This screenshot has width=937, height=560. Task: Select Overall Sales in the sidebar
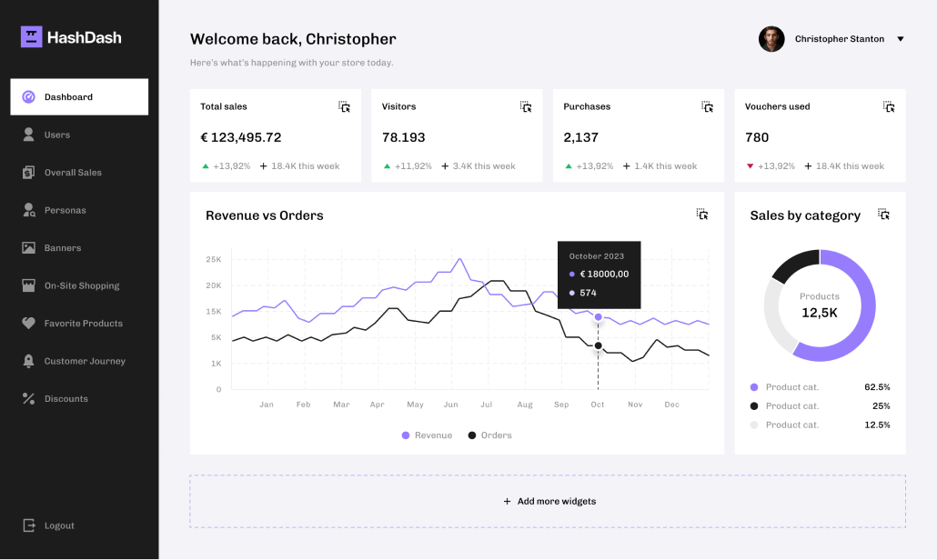pos(71,172)
